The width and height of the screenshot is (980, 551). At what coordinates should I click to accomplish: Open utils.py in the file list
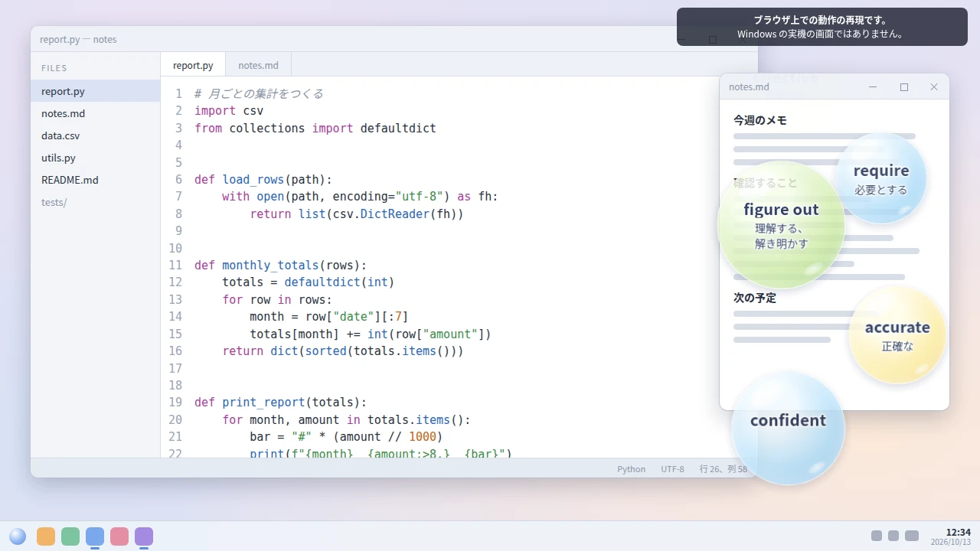click(x=96, y=158)
